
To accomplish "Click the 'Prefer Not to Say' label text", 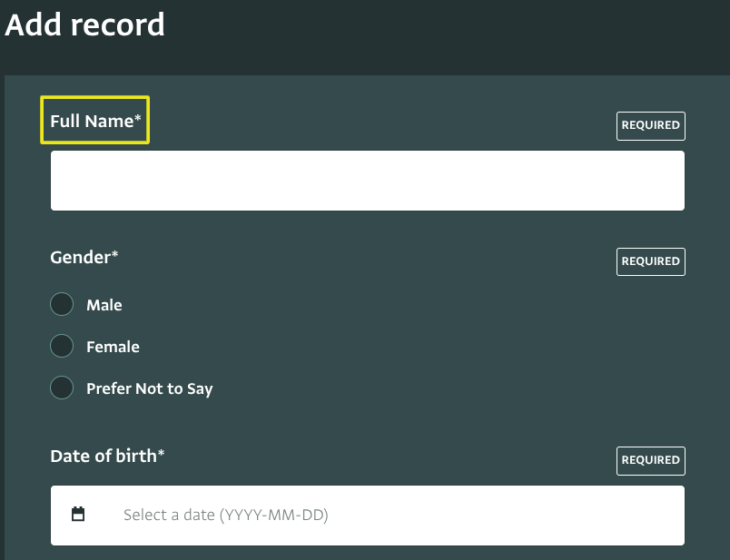I will [x=150, y=388].
